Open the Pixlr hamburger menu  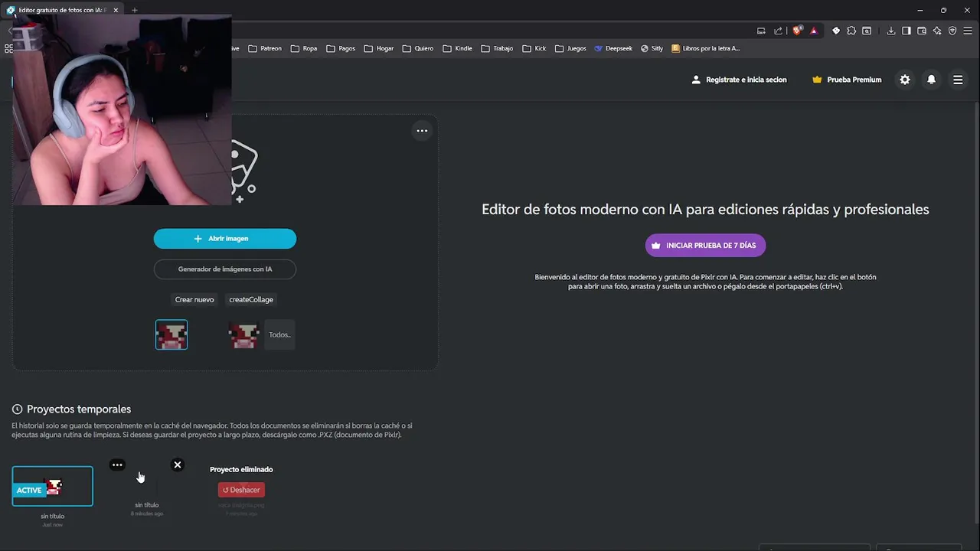(x=958, y=80)
